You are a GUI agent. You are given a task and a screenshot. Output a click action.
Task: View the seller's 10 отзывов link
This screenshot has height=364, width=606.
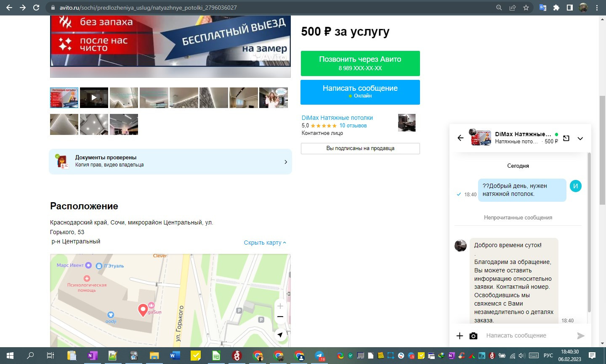click(x=353, y=125)
